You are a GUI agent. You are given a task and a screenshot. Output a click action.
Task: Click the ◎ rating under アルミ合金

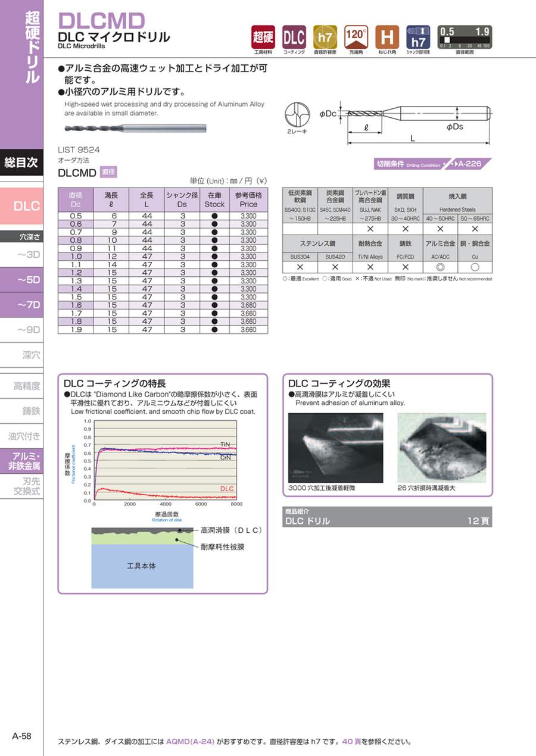[x=440, y=267]
